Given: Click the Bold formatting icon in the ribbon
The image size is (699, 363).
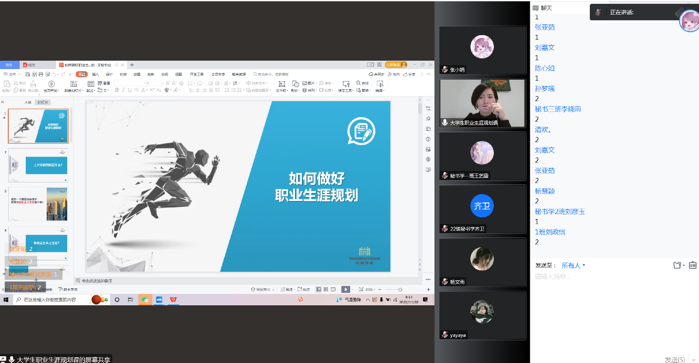Looking at the screenshot, I should coord(117,90).
